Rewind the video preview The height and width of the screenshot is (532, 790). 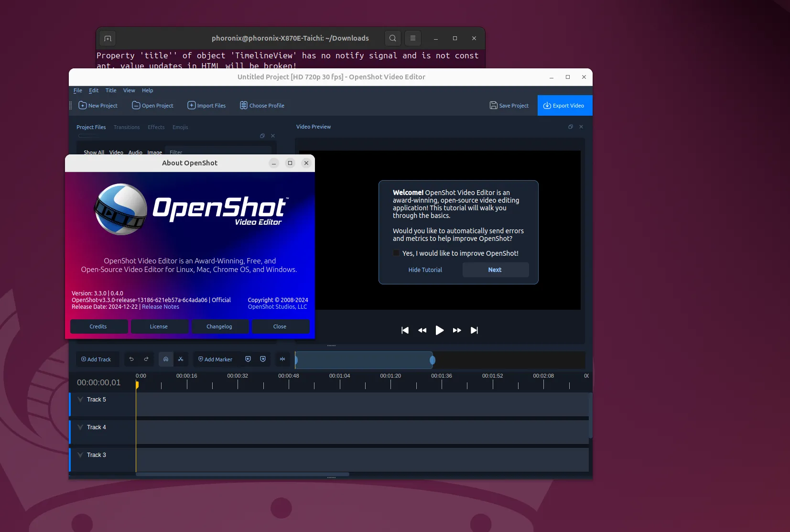pyautogui.click(x=422, y=330)
